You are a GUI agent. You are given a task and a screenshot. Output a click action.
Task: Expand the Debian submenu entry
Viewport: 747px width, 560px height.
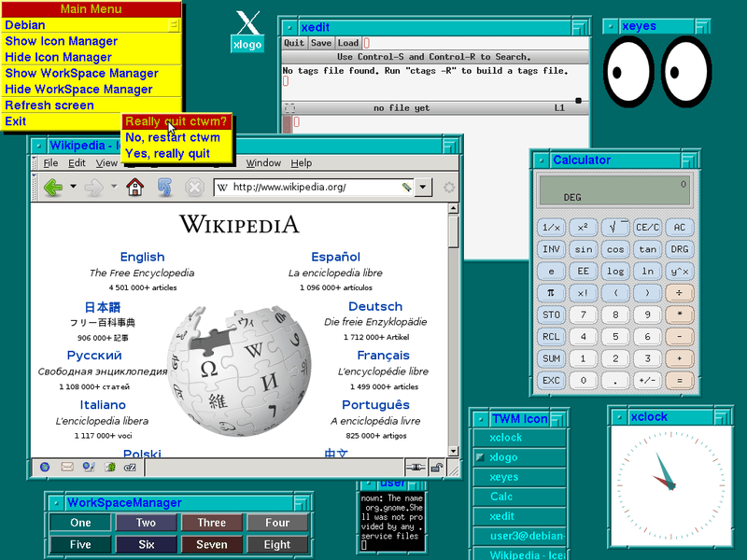(92, 25)
